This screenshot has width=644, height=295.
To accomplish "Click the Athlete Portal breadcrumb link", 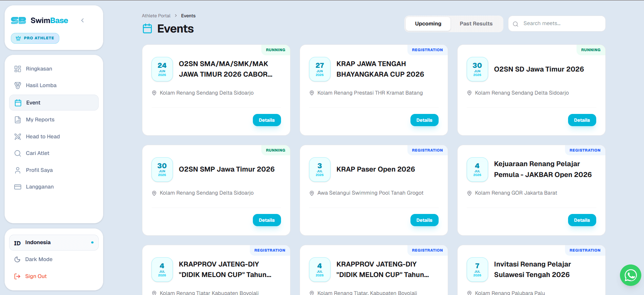I will point(156,16).
